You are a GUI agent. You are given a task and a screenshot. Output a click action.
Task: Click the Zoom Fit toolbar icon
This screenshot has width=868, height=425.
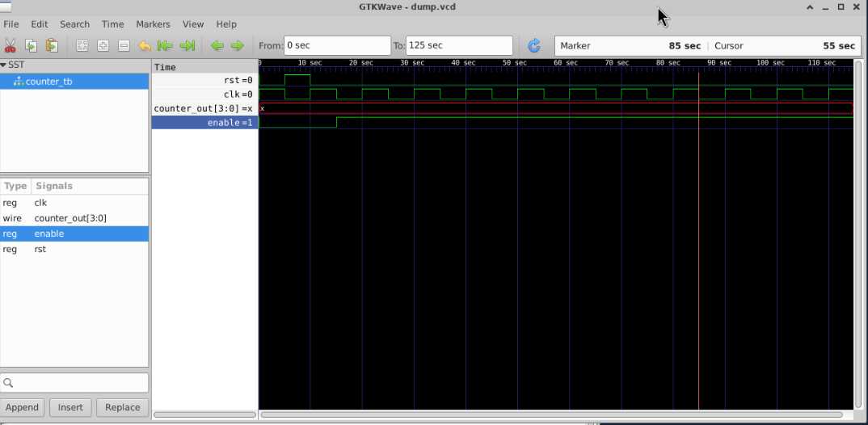[x=82, y=46]
